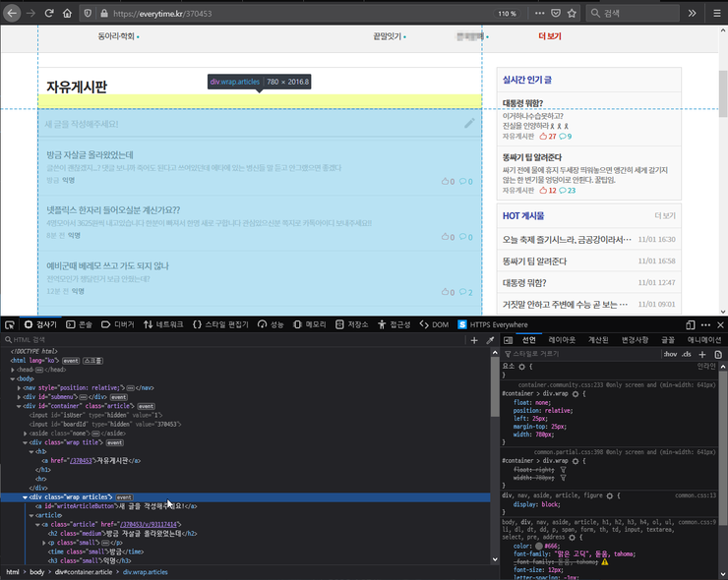Screen dimensions: 728x580
Task: Switch to the 네트워크 (Network) DevTools tab
Action: (x=163, y=324)
